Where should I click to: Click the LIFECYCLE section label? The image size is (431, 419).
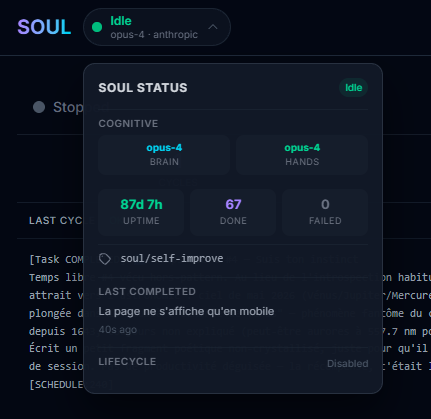pyautogui.click(x=127, y=362)
